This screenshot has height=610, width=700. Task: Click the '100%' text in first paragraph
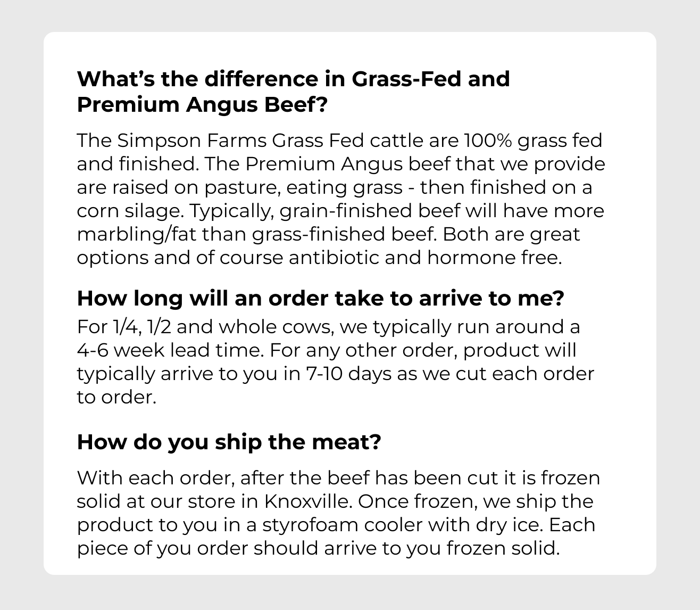[x=488, y=141]
